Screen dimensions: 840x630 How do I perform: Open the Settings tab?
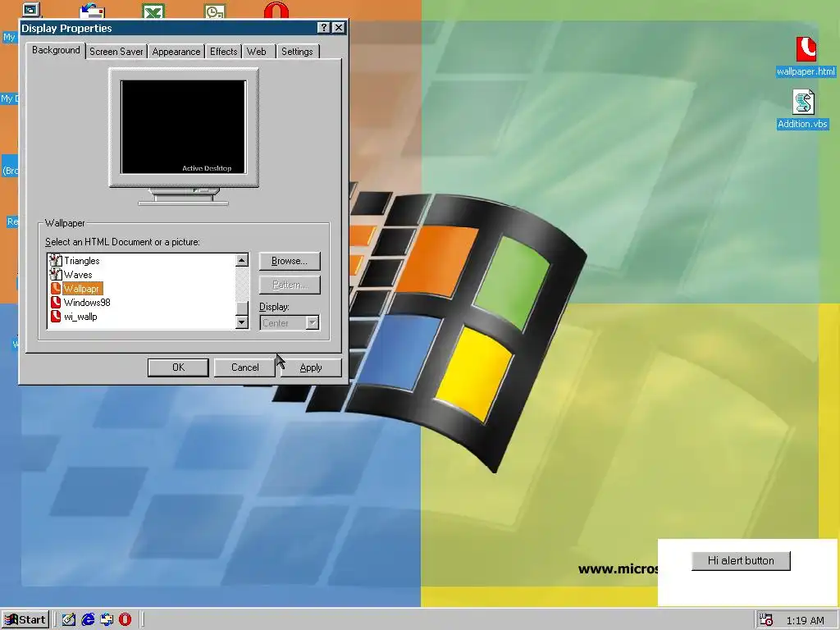[x=297, y=52]
